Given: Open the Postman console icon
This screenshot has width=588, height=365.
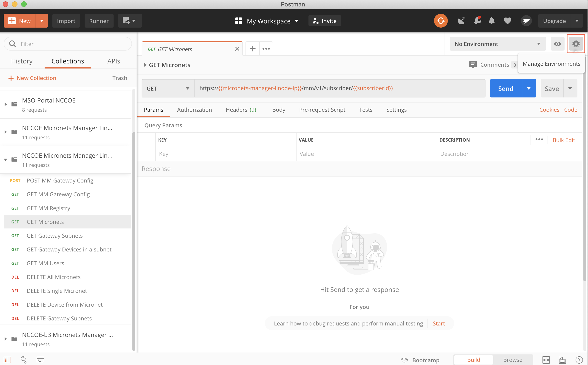Looking at the screenshot, I should point(40,360).
